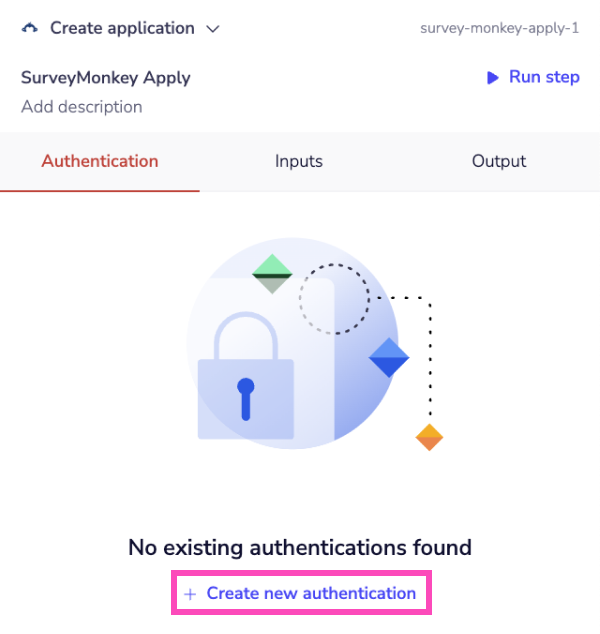Click the keyhole on the padlock graphic
The image size is (600, 634).
[245, 397]
